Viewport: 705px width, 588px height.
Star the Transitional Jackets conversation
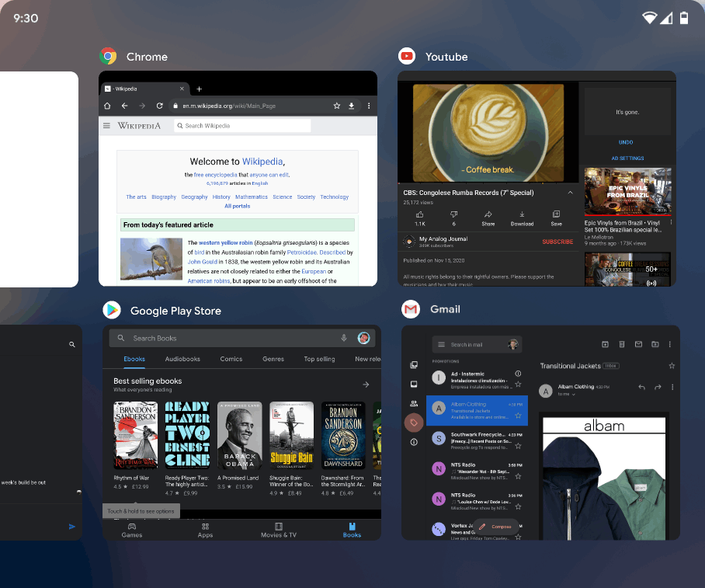click(672, 366)
